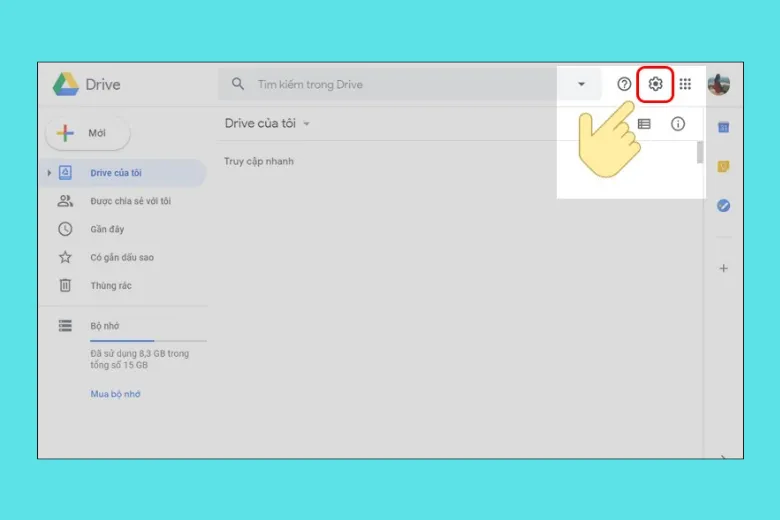Click the 'Mới' new button
The height and width of the screenshot is (520, 780).
click(88, 133)
